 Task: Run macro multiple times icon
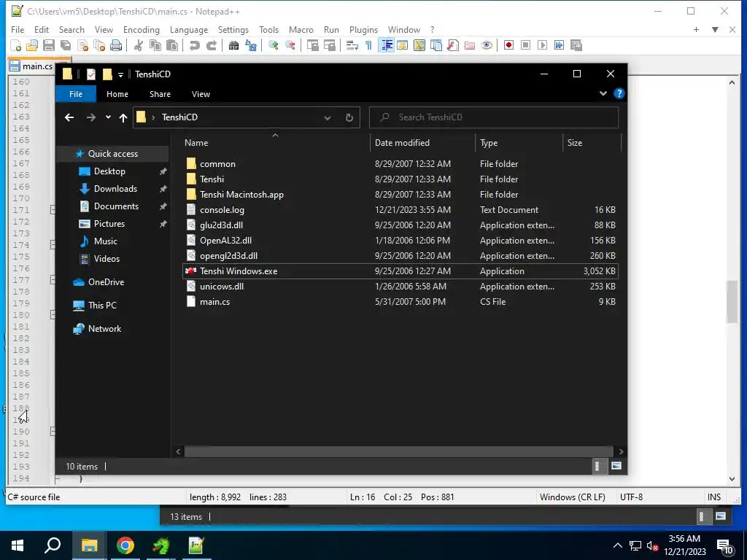tap(560, 45)
